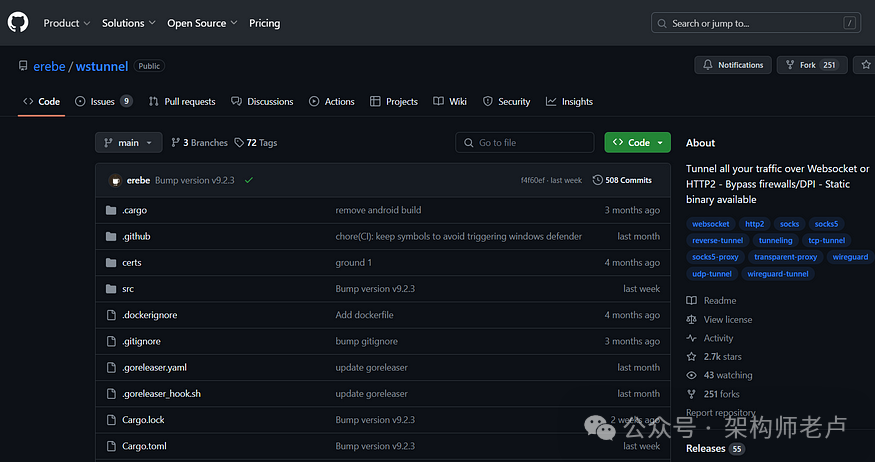The image size is (875, 462).
Task: Click the wireguard-tunnel topic tag
Action: pos(777,273)
